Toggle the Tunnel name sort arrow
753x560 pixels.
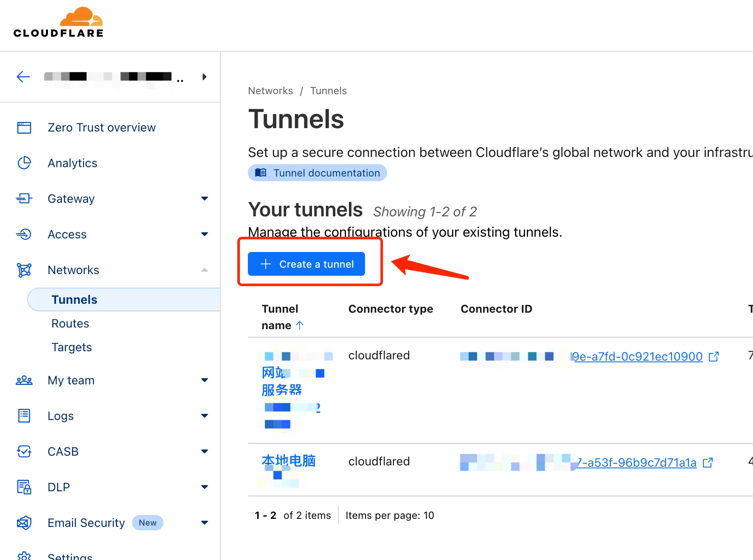click(x=300, y=325)
